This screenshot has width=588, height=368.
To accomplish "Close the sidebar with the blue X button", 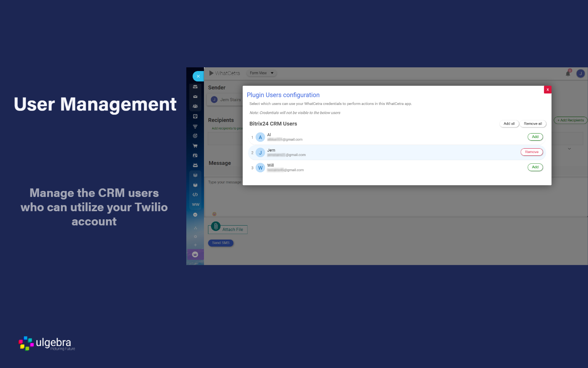I will pos(198,76).
